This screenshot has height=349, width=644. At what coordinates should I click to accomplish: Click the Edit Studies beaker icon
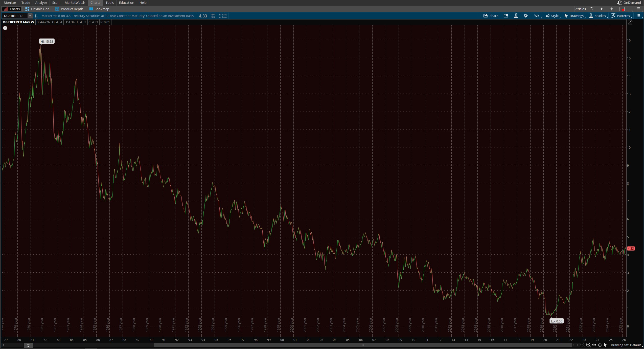516,16
